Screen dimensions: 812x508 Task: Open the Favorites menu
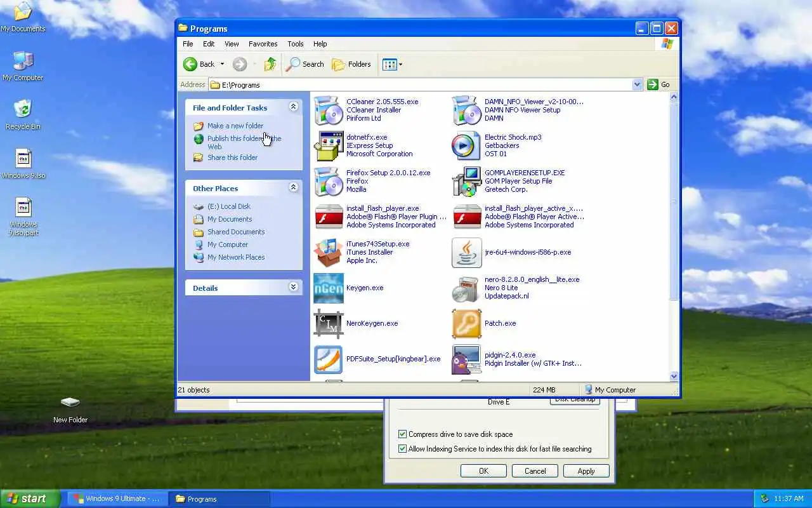tap(263, 44)
